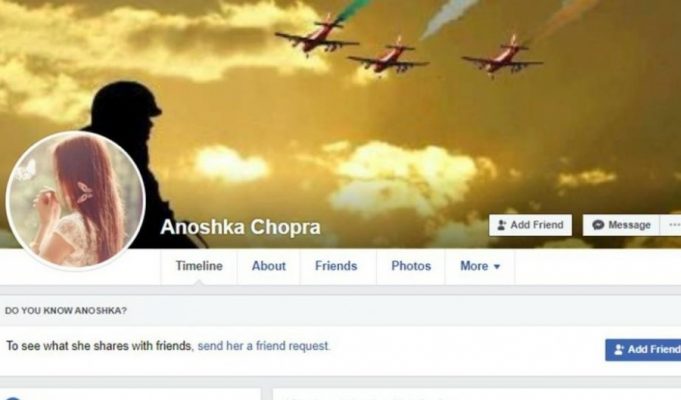Viewport: 681px width, 400px height.
Task: Click the Messenger bubble icon beside Message
Action: point(598,225)
